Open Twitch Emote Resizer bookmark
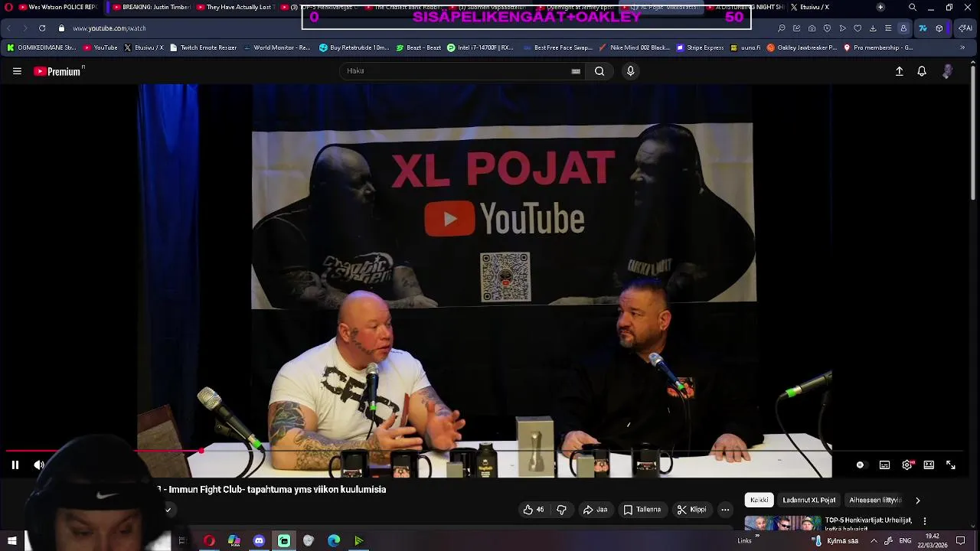The image size is (980, 551). point(203,47)
